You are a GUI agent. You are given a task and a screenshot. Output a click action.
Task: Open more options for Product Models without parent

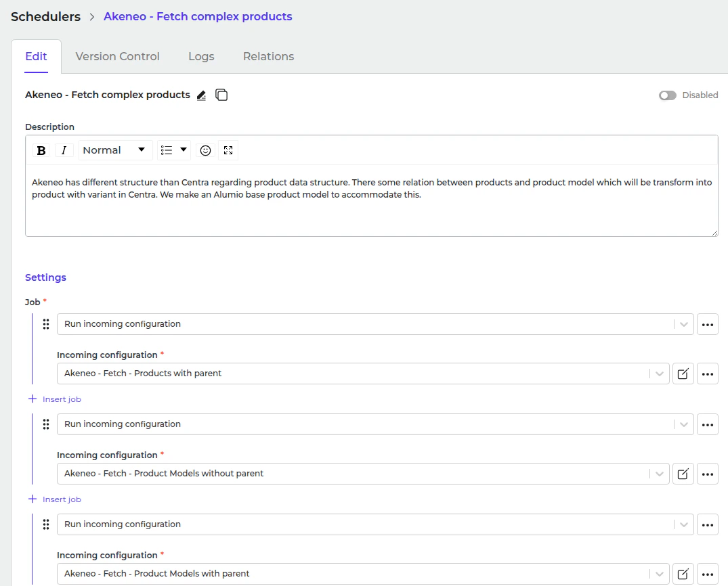click(x=708, y=474)
